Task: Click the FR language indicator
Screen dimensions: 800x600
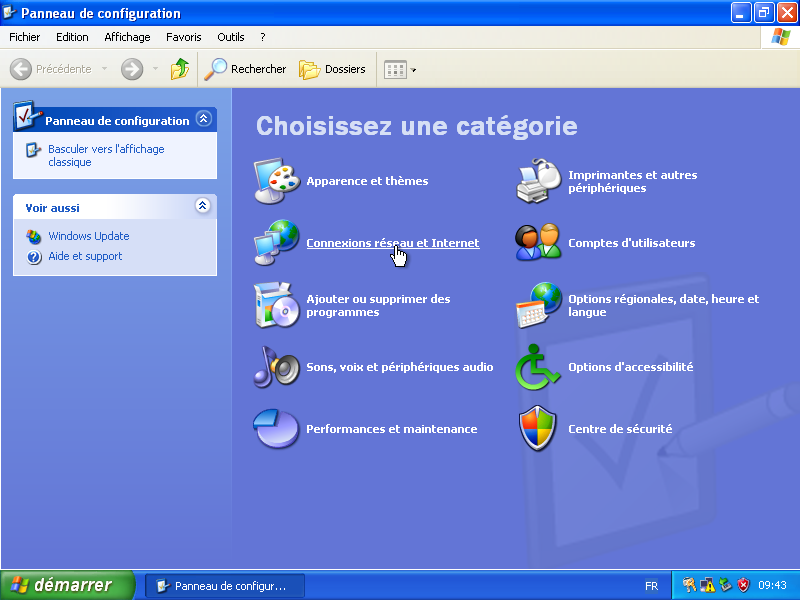Action: click(652, 586)
